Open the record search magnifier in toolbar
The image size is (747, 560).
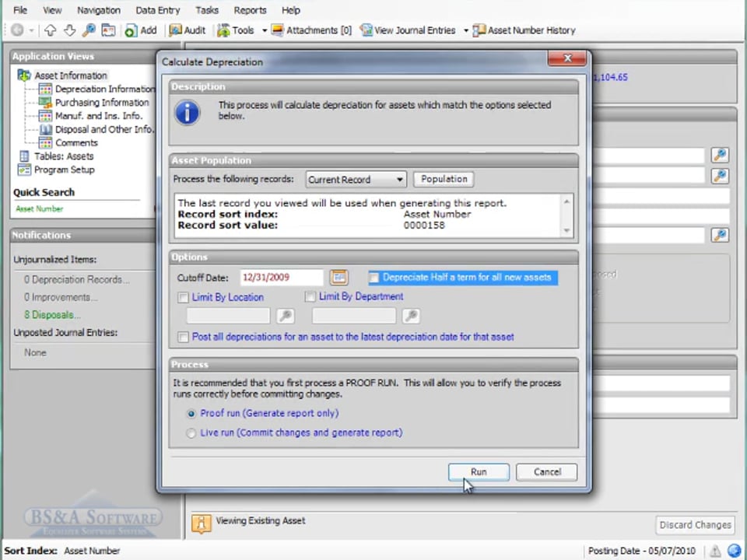(89, 30)
